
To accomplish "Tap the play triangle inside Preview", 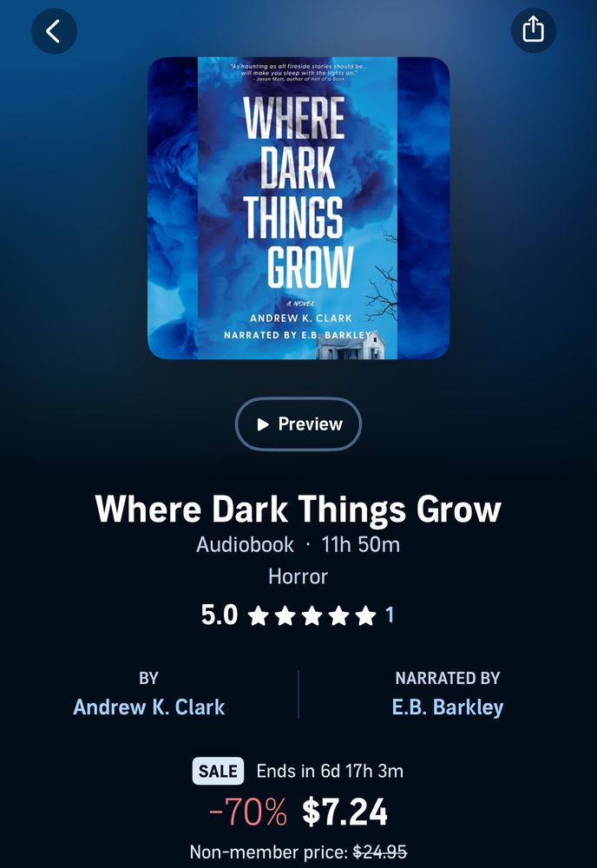I will coord(263,424).
